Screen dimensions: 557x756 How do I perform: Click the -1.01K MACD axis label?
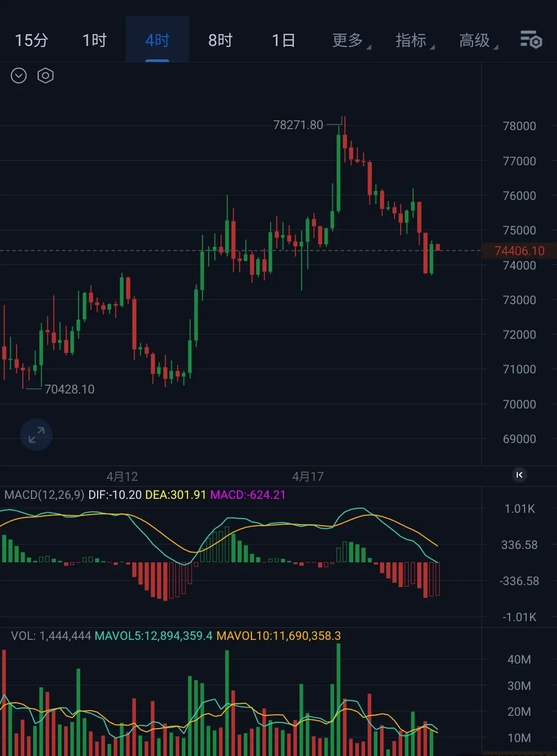coord(520,617)
